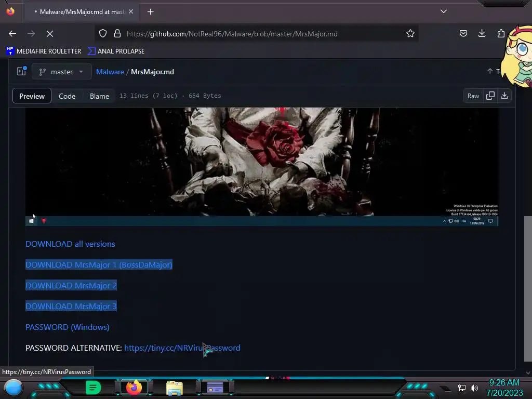The image size is (532, 399).
Task: Open the shield tracking protection icon
Action: (x=103, y=34)
